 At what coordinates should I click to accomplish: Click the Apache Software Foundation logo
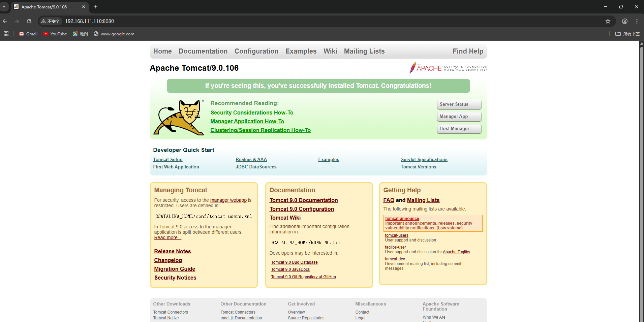point(448,68)
